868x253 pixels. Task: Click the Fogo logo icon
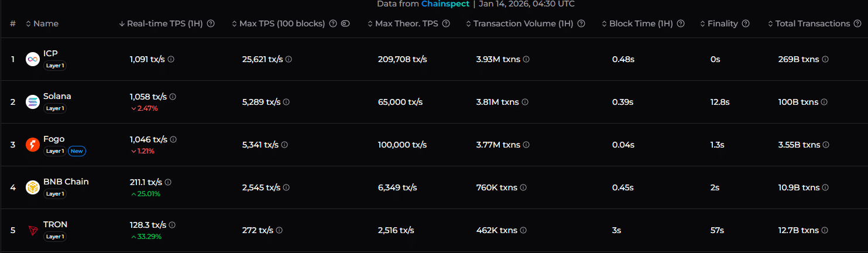point(33,145)
